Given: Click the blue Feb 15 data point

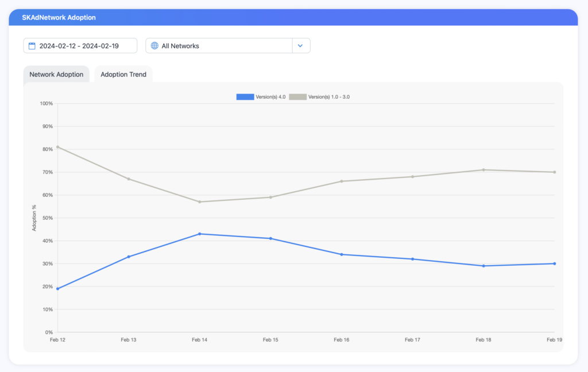Looking at the screenshot, I should coord(271,238).
